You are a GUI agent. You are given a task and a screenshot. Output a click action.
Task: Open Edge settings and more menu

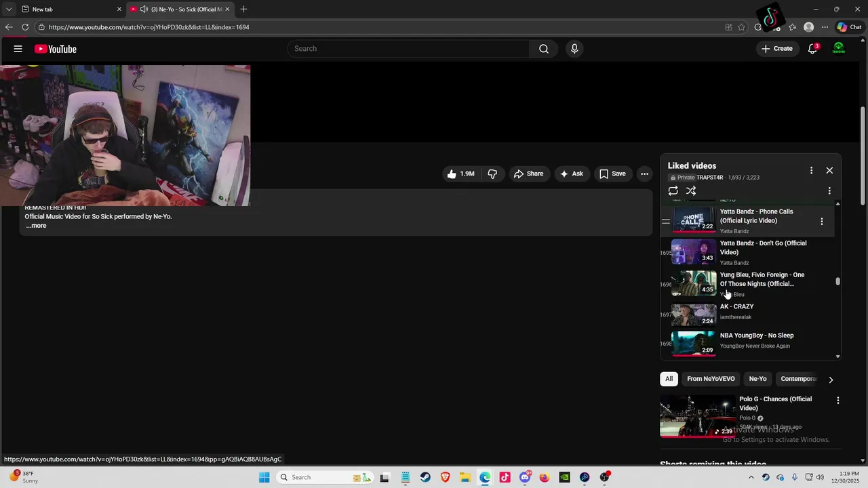(x=825, y=27)
